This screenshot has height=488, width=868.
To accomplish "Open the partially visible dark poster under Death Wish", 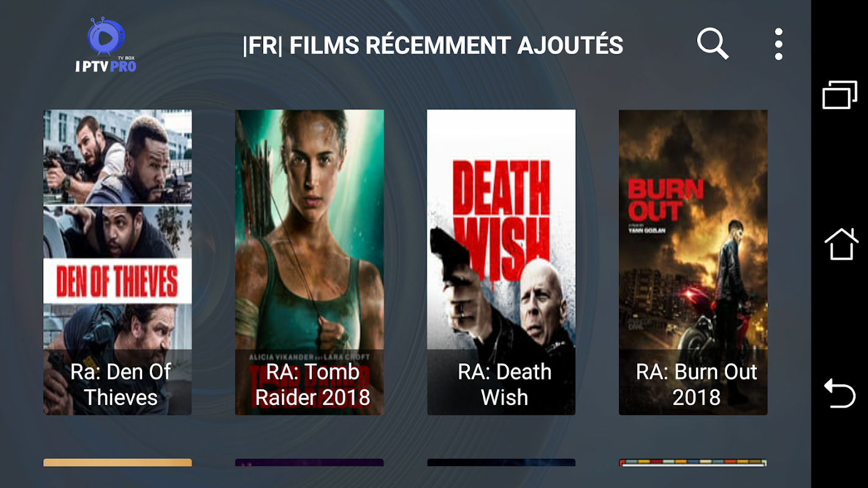I will [501, 462].
